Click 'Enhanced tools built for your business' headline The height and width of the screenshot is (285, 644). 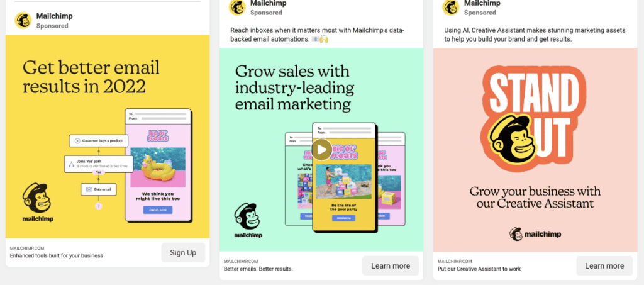click(x=56, y=255)
